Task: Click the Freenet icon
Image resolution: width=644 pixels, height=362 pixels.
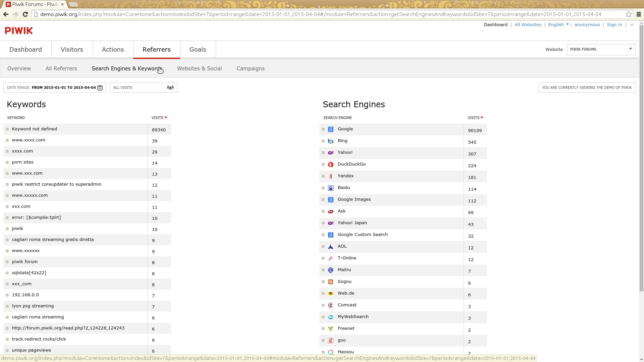Action: coord(330,329)
